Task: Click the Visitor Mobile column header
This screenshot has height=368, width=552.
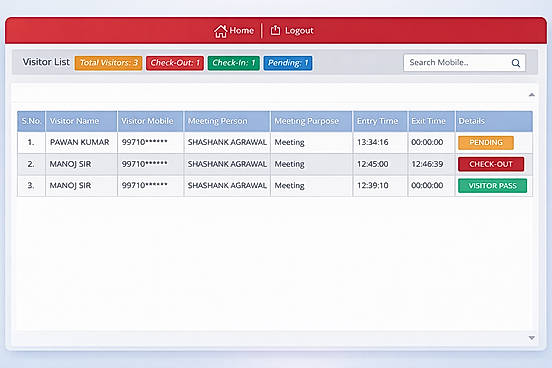Action: pos(150,121)
